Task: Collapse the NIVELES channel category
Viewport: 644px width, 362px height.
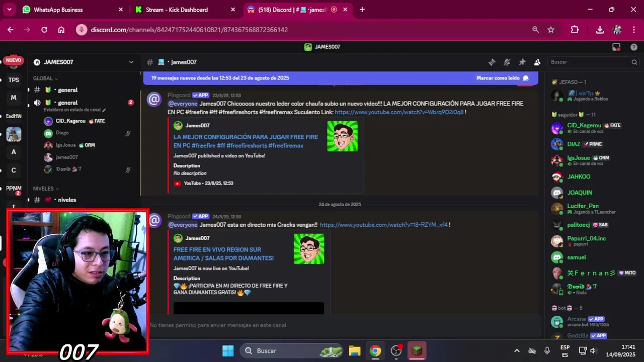Action: (45, 189)
